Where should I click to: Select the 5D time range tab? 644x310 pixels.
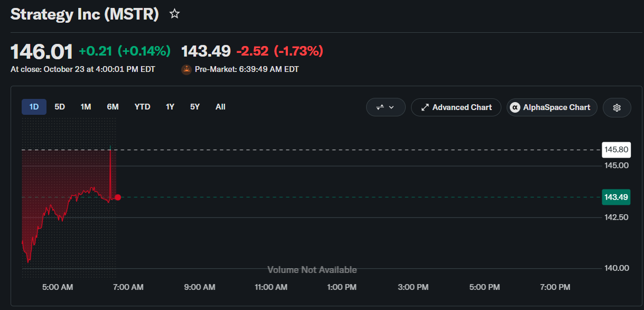click(60, 107)
